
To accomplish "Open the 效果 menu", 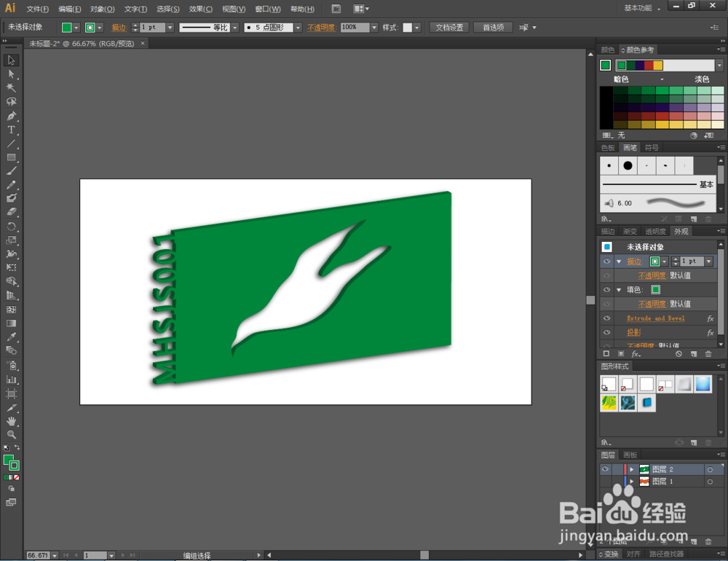I will coord(201,9).
